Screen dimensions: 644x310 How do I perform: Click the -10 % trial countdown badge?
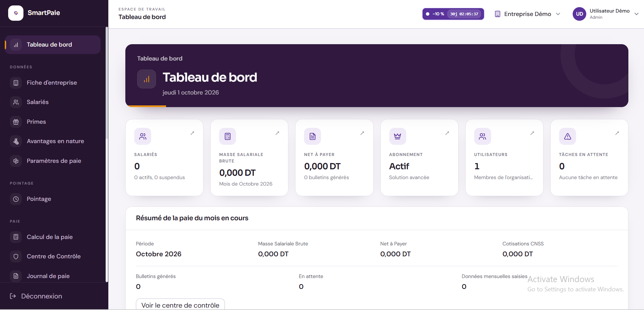pos(453,14)
